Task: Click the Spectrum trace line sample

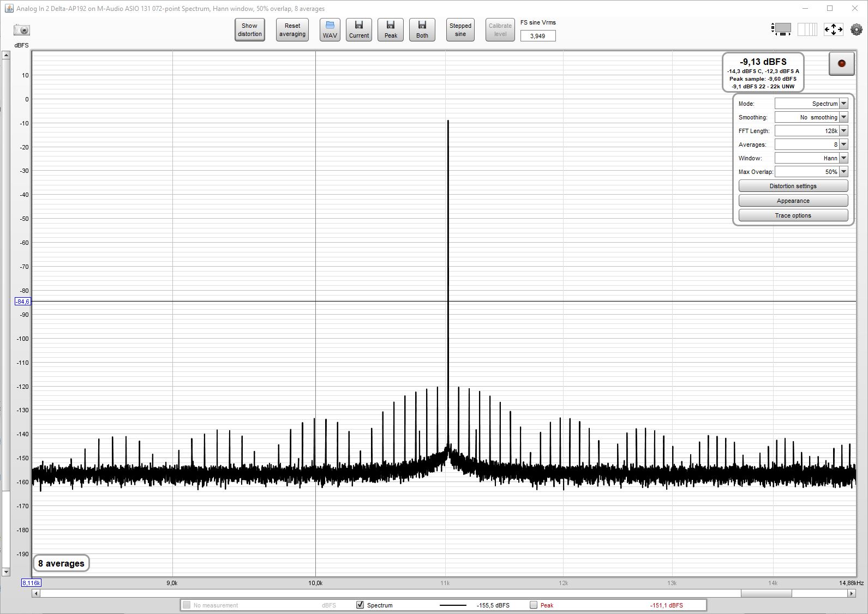Action: (453, 605)
